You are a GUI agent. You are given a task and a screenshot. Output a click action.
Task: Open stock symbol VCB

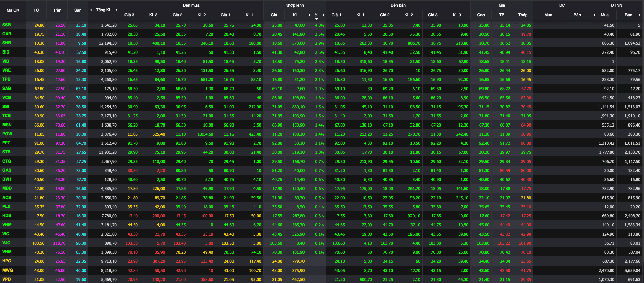[x=7, y=98]
